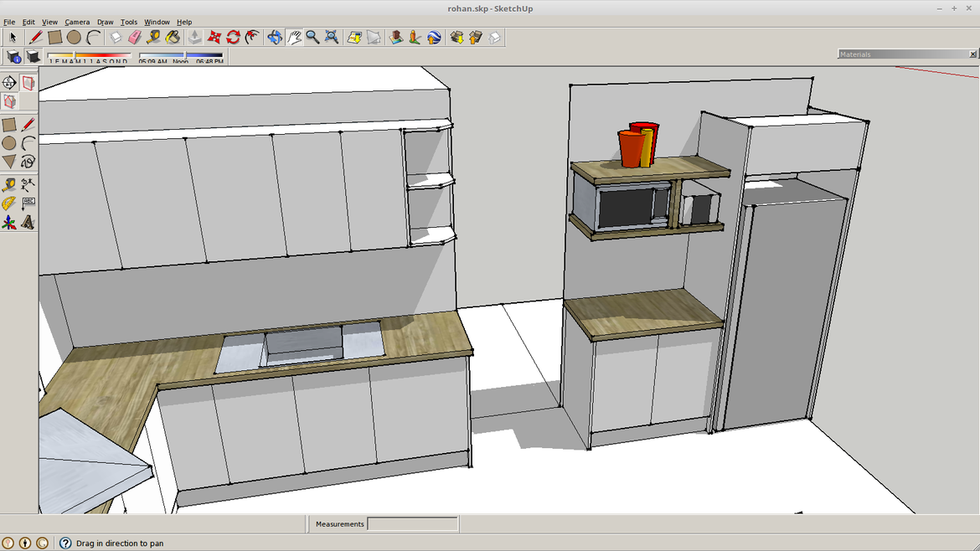The height and width of the screenshot is (551, 980).
Task: Select the 3D Text tool
Action: [x=28, y=223]
